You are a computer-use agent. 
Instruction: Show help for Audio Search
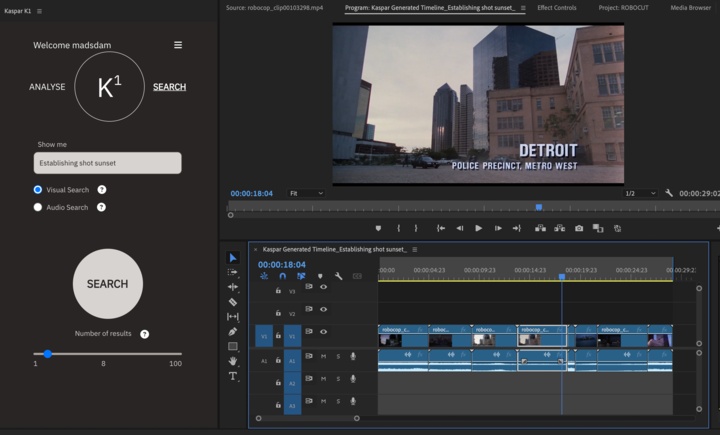pyautogui.click(x=101, y=207)
